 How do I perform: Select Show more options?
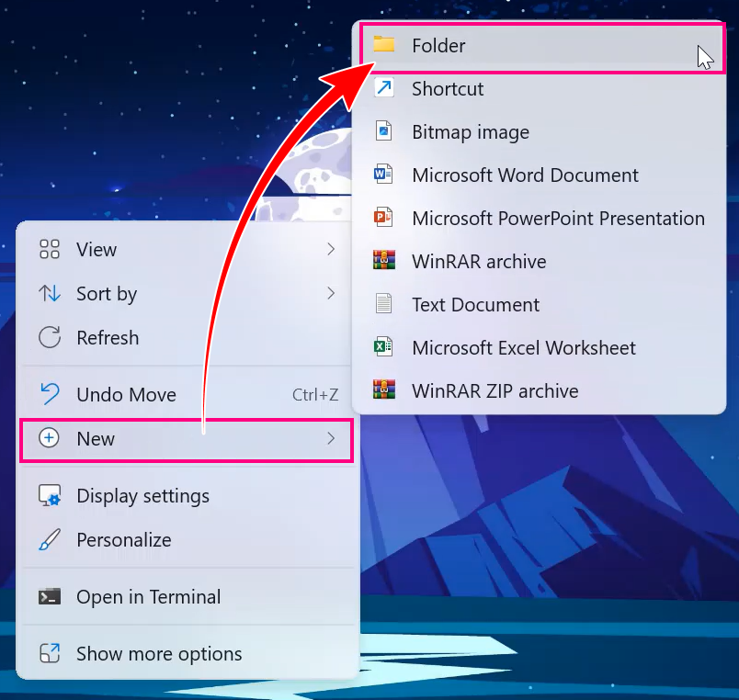[159, 654]
